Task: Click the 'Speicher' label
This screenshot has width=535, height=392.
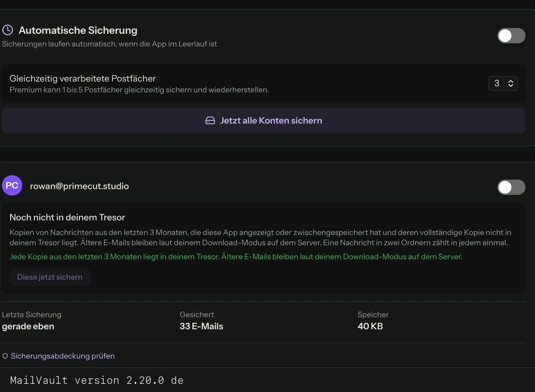Action: [373, 314]
